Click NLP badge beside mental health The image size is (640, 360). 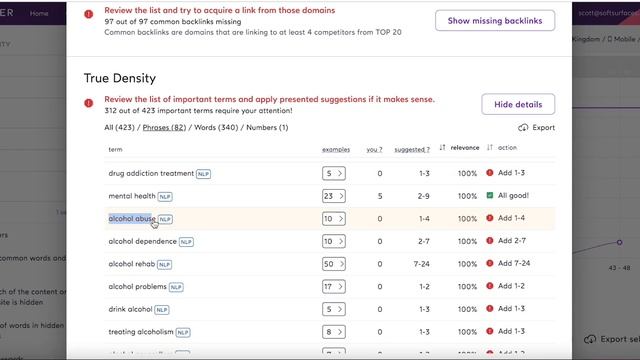[x=165, y=197]
